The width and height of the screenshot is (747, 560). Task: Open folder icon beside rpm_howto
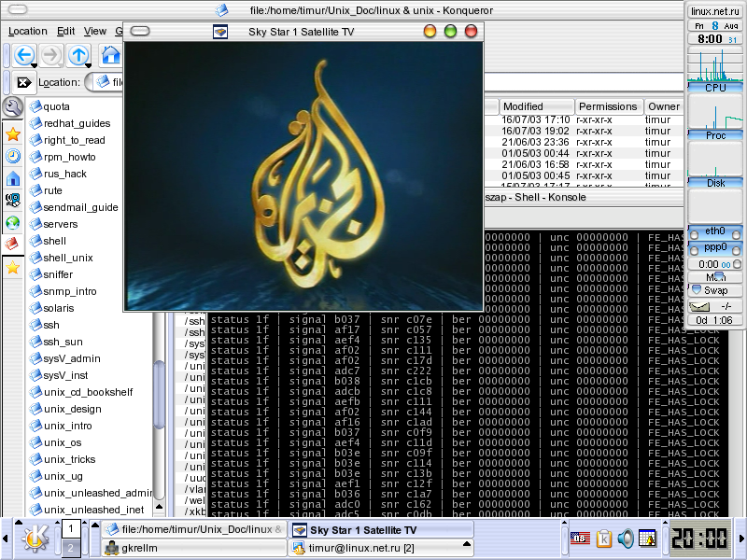[35, 157]
